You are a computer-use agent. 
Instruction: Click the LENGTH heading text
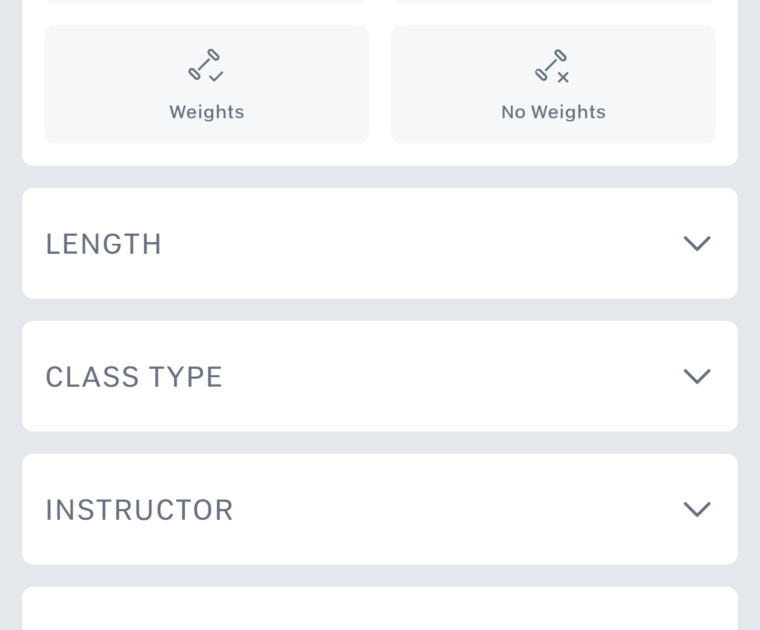point(104,244)
